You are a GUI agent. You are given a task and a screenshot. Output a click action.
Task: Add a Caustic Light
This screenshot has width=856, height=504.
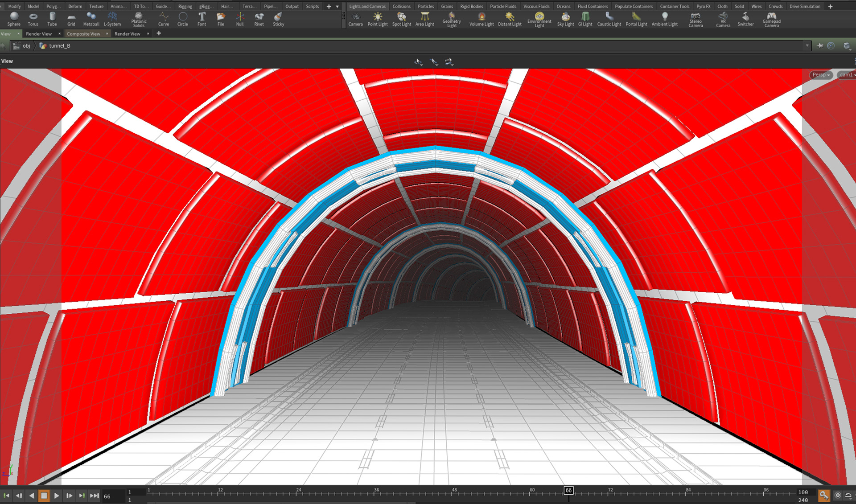point(609,19)
